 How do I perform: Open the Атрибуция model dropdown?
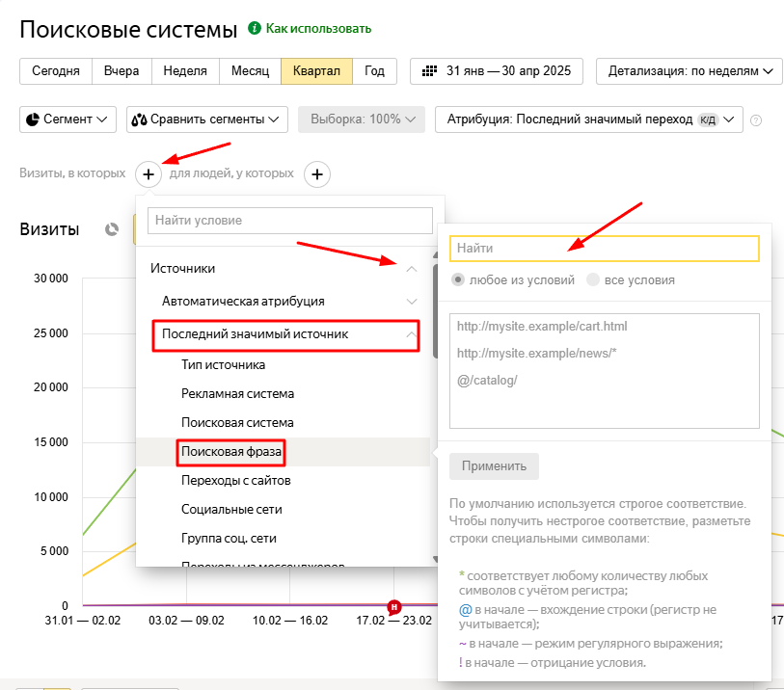point(589,119)
